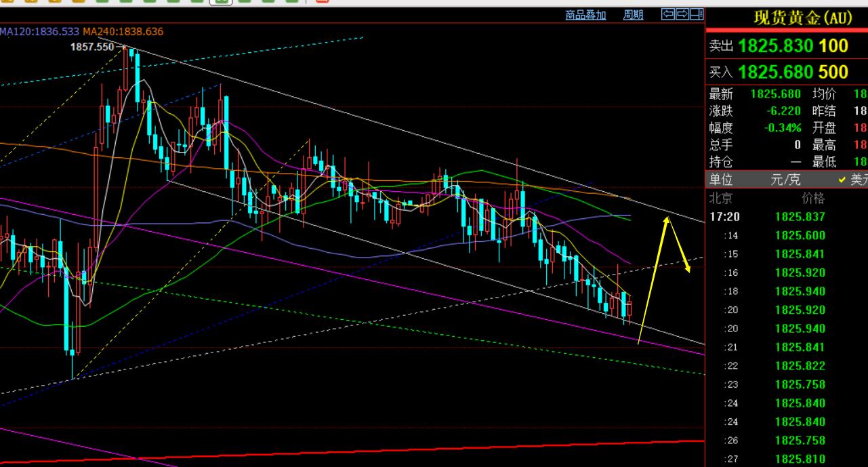
Task: Click the 昨结 label
Action: pos(824,110)
